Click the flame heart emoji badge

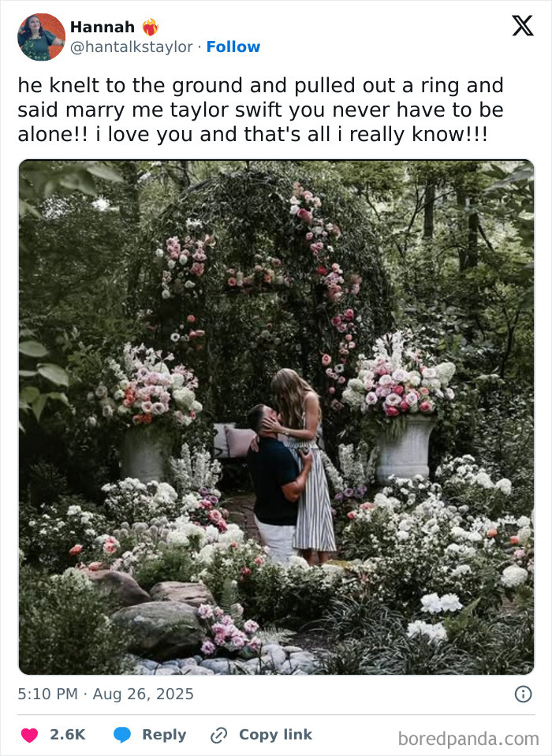coord(151,27)
